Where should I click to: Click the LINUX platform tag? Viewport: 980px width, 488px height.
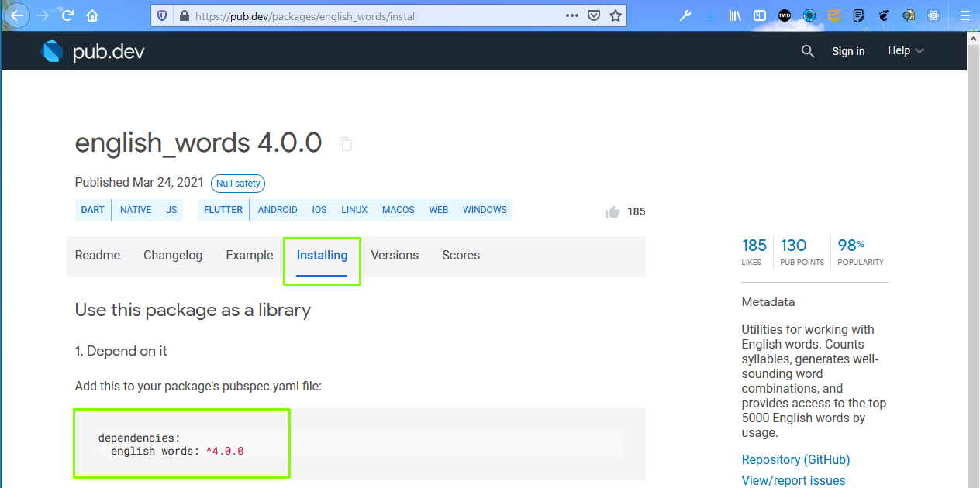pos(354,210)
